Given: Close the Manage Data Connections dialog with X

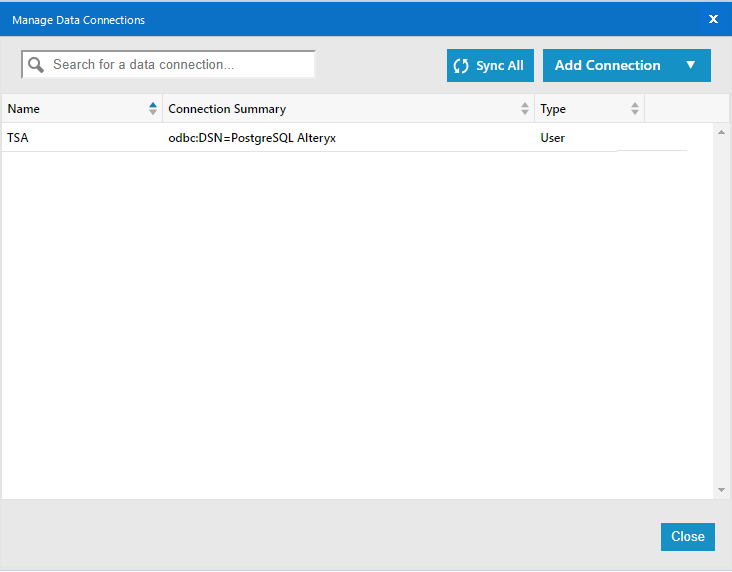Looking at the screenshot, I should point(713,19).
